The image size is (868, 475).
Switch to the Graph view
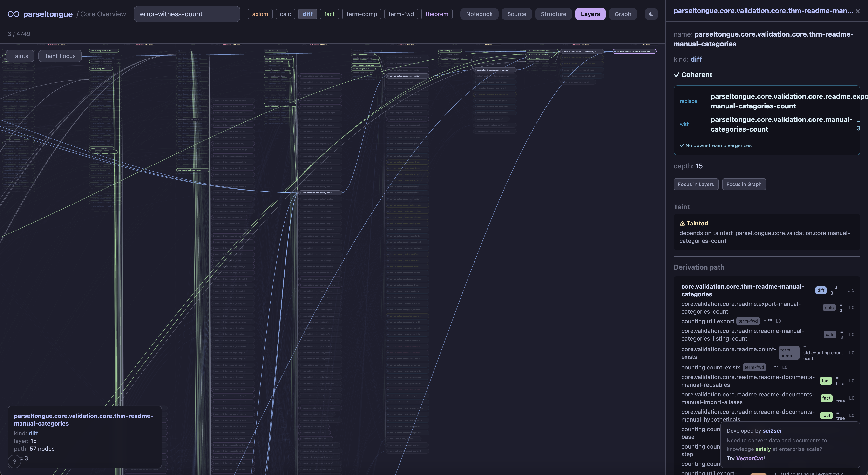pos(623,14)
